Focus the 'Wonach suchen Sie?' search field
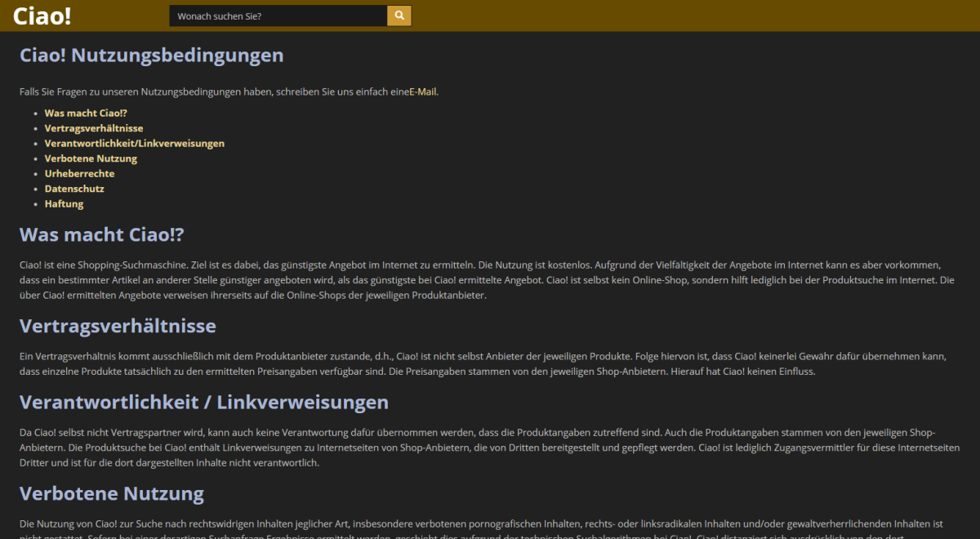980x539 pixels. coord(278,16)
